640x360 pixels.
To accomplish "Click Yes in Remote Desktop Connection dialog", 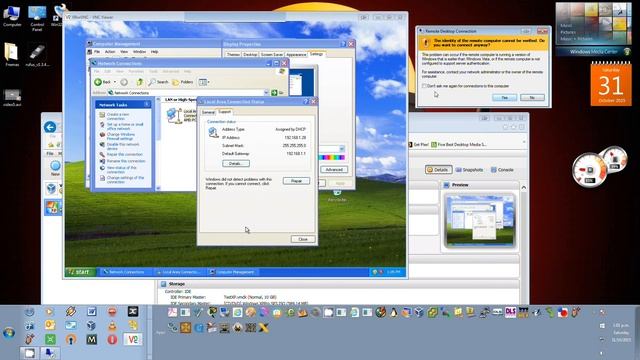I will 504,98.
